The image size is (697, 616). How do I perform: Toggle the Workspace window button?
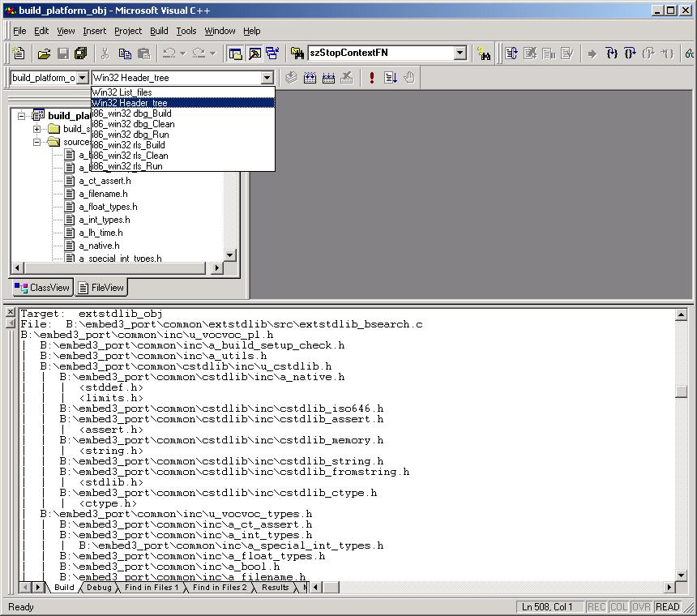pyautogui.click(x=235, y=53)
